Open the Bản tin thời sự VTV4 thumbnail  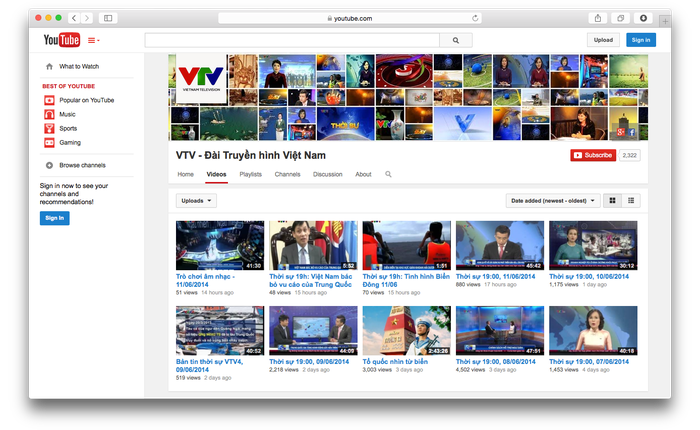point(220,330)
